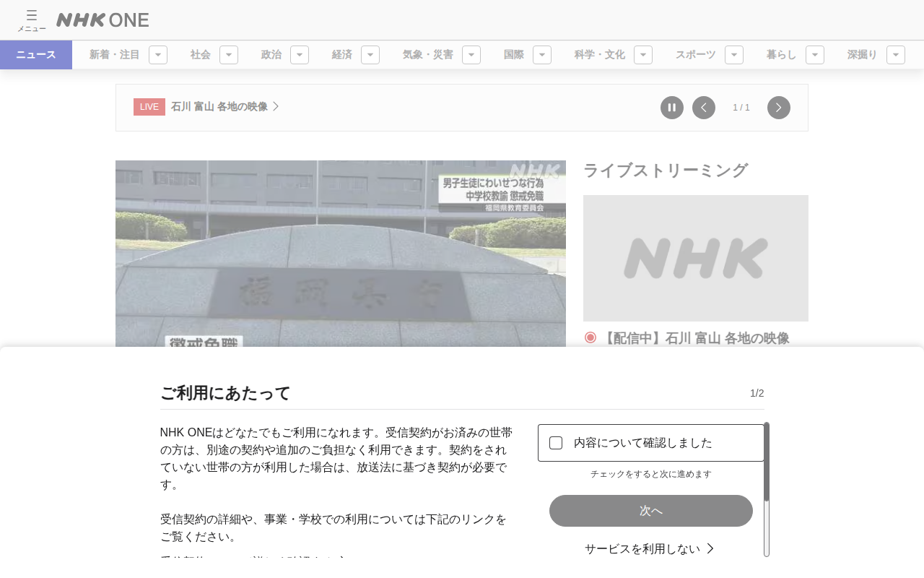The height and width of the screenshot is (578, 924).
Task: Expand the 政治 category dropdown
Action: [x=300, y=55]
